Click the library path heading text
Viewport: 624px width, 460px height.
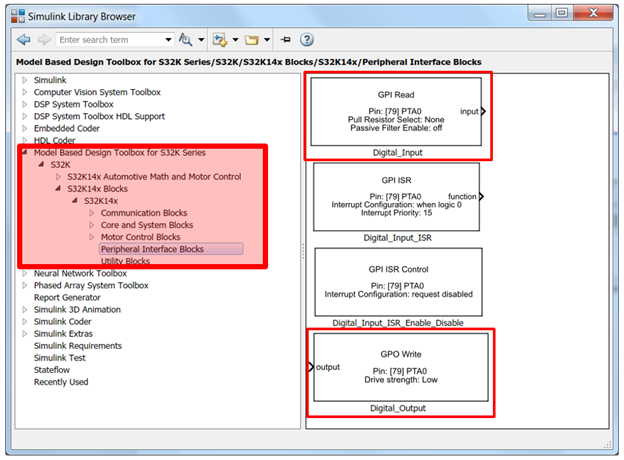point(249,62)
